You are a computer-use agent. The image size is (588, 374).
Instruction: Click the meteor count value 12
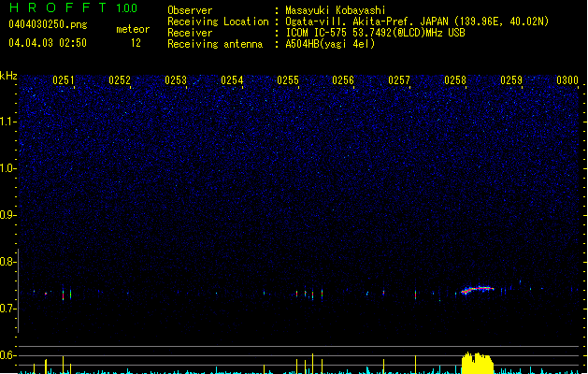click(x=136, y=43)
